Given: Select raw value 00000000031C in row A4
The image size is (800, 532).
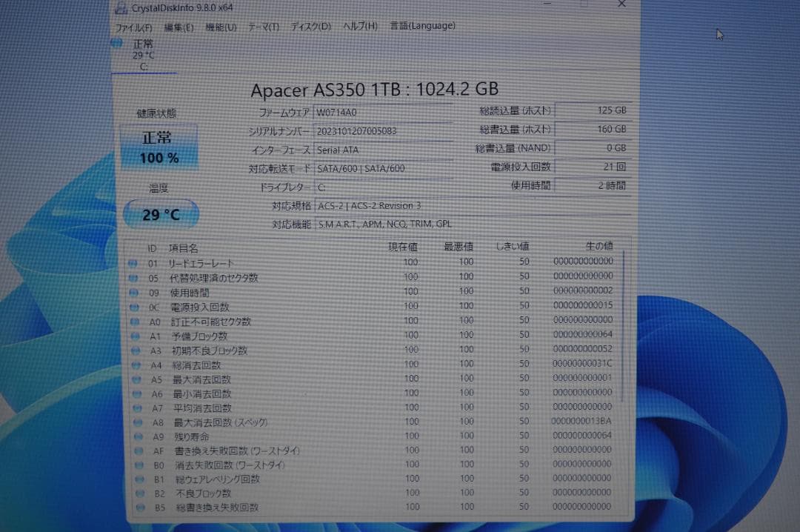Looking at the screenshot, I should point(582,364).
